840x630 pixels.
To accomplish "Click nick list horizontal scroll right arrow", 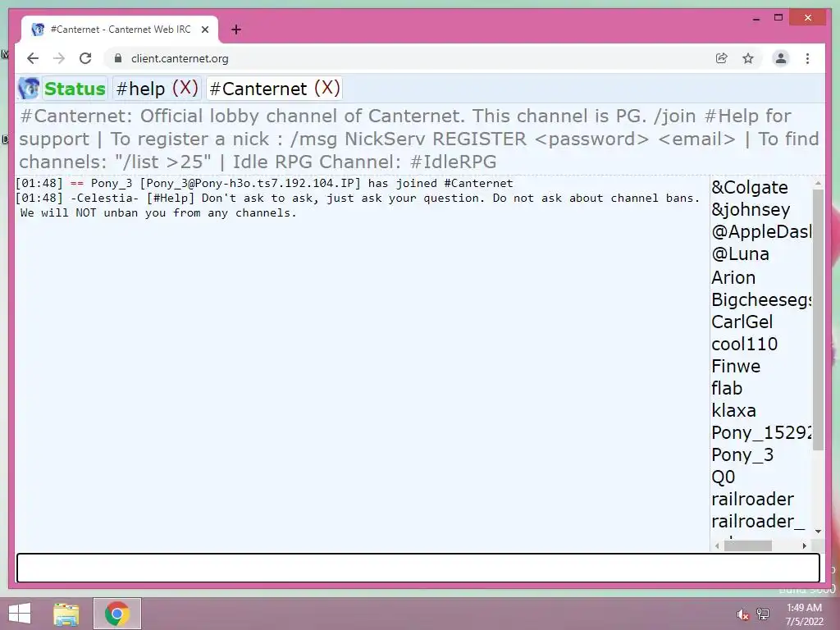I will tap(804, 546).
